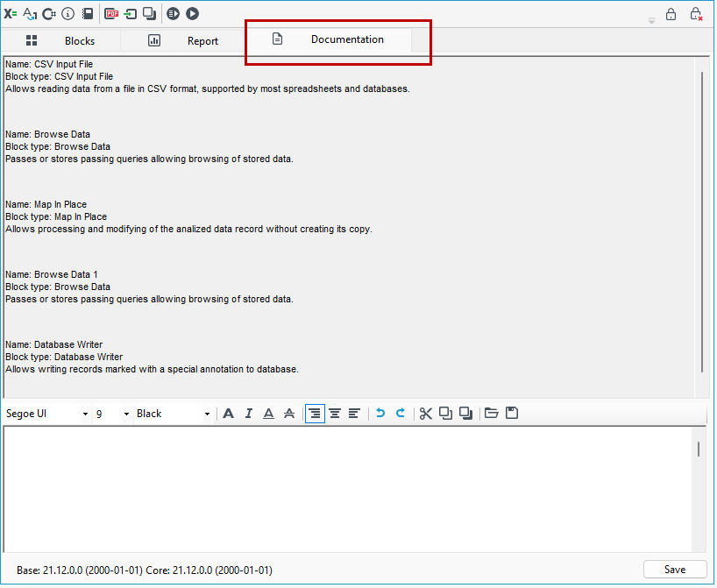Click the 'Block type: CSV Input File' line

click(x=59, y=77)
